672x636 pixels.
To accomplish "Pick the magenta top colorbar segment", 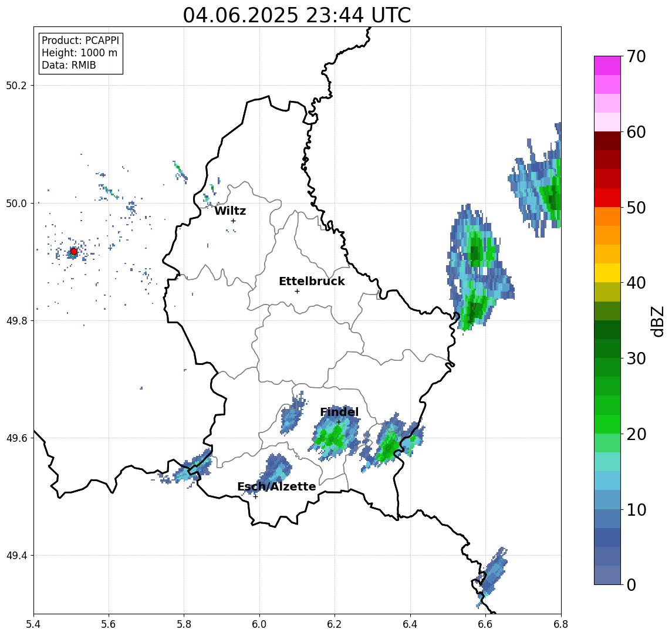I will (x=607, y=66).
